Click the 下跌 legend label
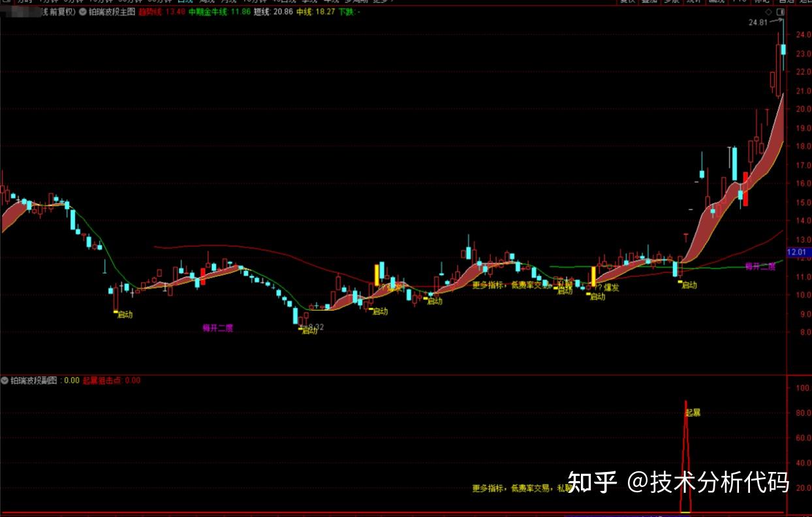Screen dimensions: 812x517 click(x=349, y=12)
